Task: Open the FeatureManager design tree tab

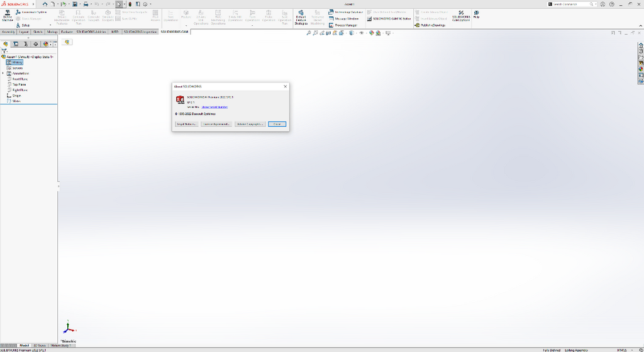Action: tap(6, 43)
